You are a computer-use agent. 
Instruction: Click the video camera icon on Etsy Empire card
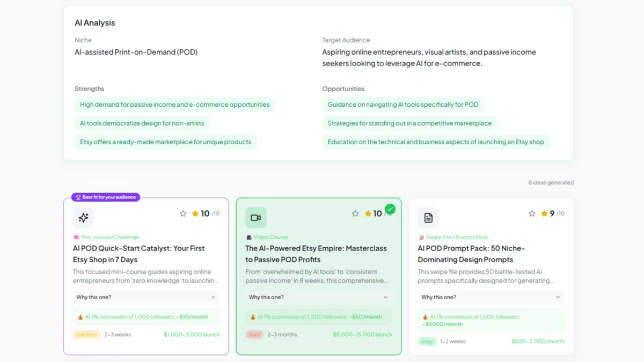point(256,218)
